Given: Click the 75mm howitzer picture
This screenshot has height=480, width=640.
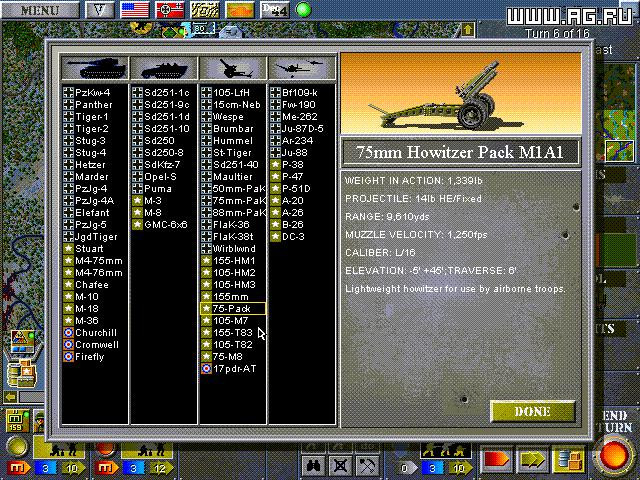Looking at the screenshot, I should pyautogui.click(x=460, y=93).
